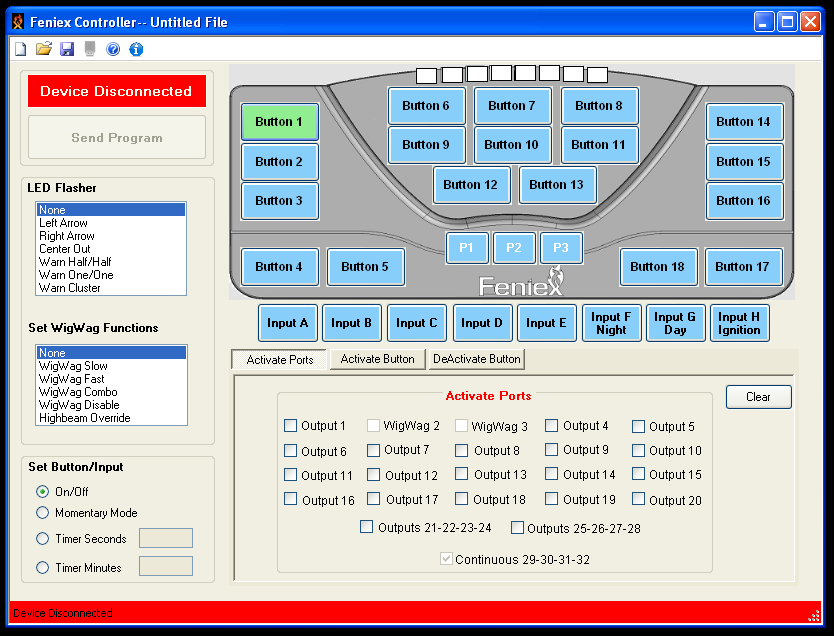Select Button 5 on the controller
The image size is (834, 636).
pyautogui.click(x=365, y=266)
